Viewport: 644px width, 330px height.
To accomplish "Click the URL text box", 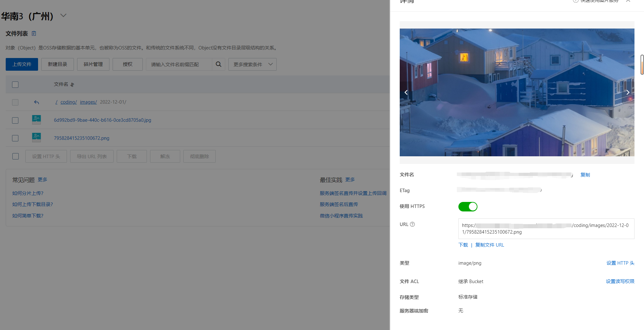I will click(x=546, y=229).
